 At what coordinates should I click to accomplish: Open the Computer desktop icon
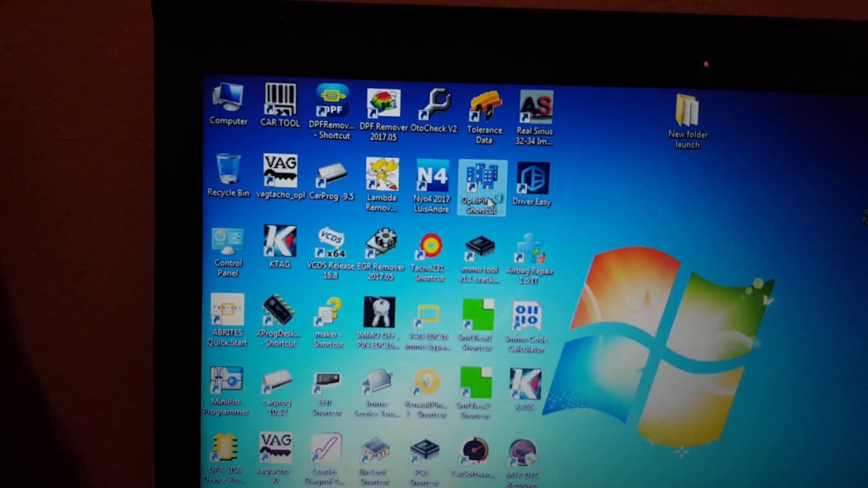coord(228,104)
